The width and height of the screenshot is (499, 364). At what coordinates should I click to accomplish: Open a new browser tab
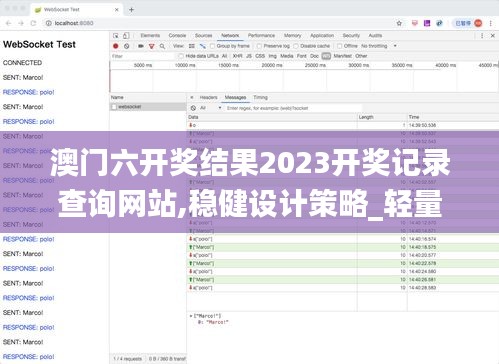pyautogui.click(x=131, y=10)
